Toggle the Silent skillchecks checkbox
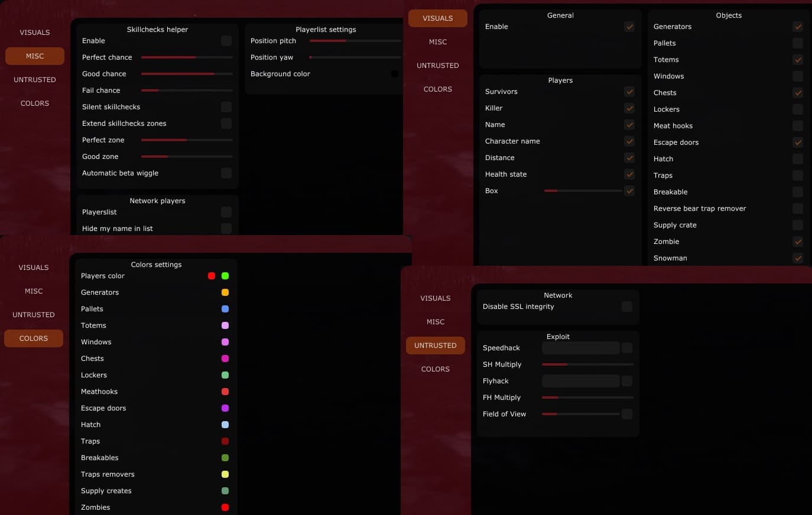 pos(226,107)
